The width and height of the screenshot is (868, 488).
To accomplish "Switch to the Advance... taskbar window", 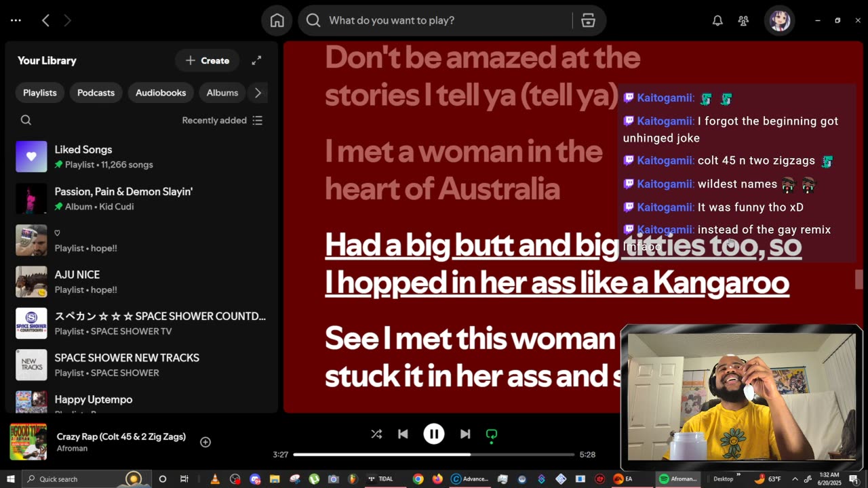I will pos(470,479).
